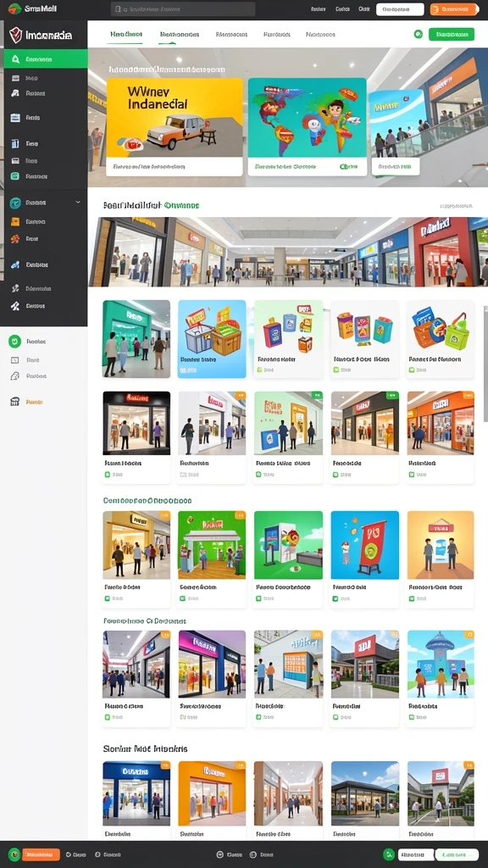The width and height of the screenshot is (488, 868).
Task: Open the first green underlined tab
Action: 126,34
